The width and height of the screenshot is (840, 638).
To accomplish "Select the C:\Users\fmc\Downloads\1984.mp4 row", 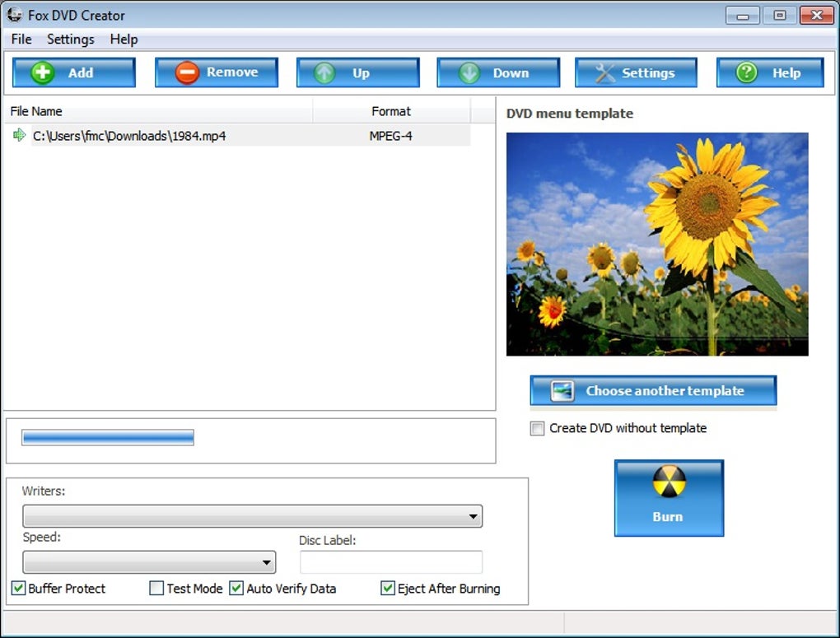I will [238, 136].
